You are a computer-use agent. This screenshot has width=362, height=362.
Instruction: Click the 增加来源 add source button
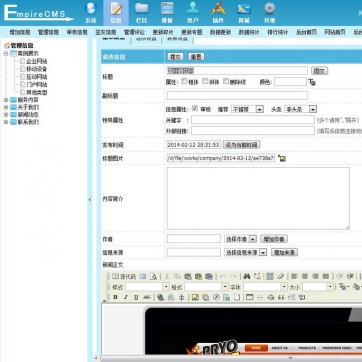pos(284,252)
